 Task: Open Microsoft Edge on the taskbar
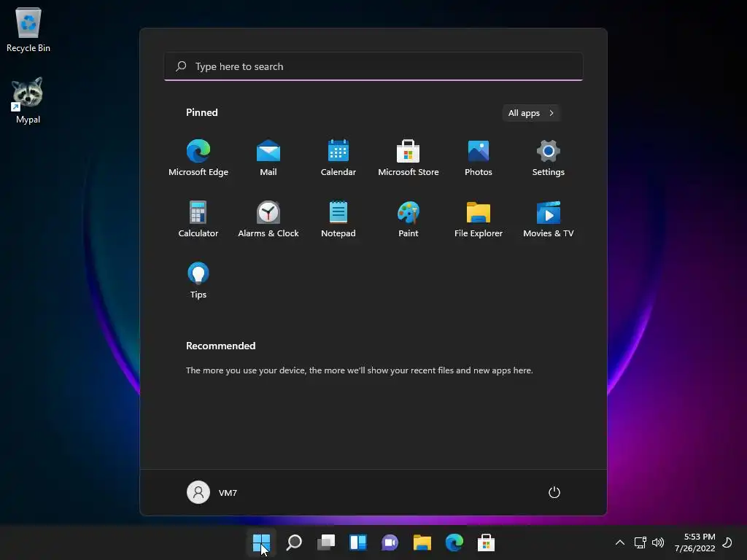click(454, 542)
